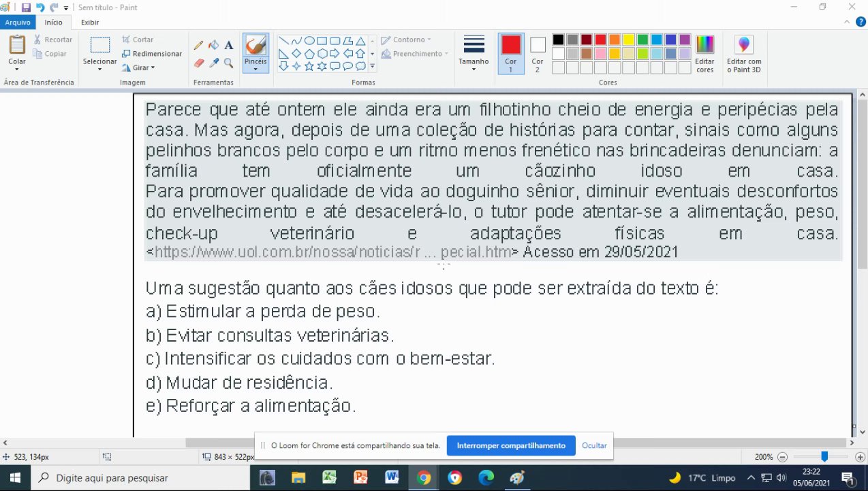Expand the Pincéis brushes dropdown arrow
The image size is (868, 491).
[255, 69]
